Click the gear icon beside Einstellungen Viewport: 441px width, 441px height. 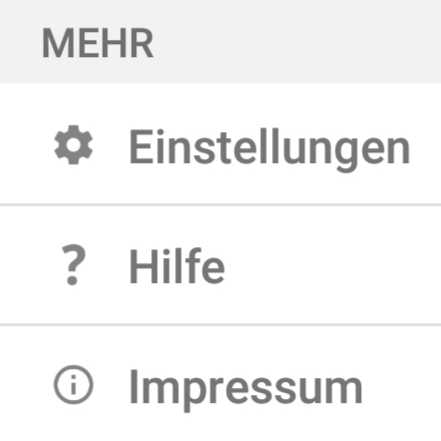click(x=73, y=145)
